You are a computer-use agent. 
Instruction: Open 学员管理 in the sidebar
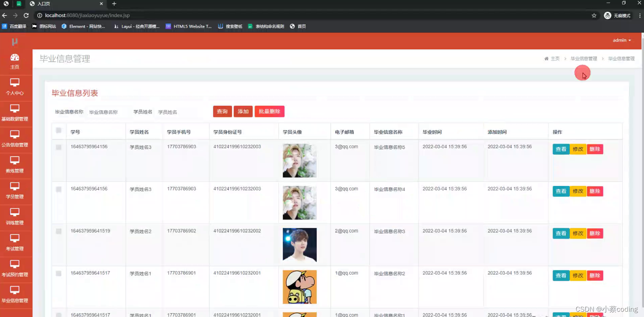click(15, 191)
